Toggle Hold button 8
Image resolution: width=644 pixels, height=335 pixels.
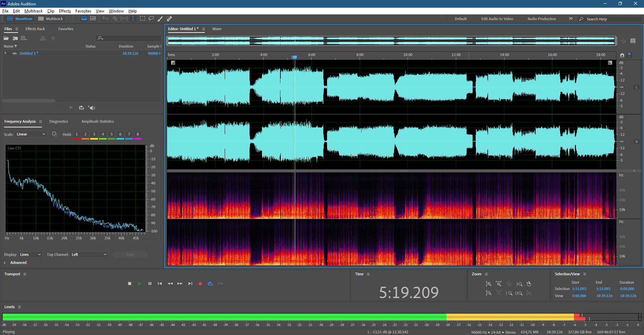(138, 134)
